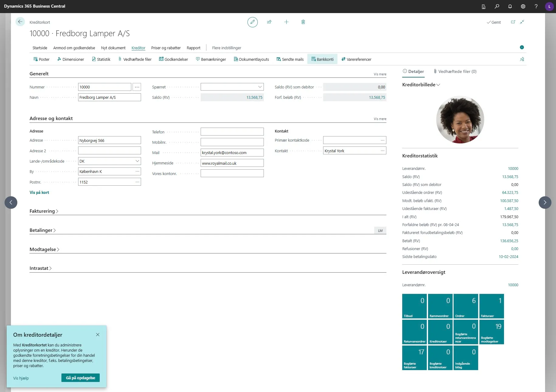556x392 pixels.
Task: Click the share icon in the header
Action: pyautogui.click(x=269, y=22)
